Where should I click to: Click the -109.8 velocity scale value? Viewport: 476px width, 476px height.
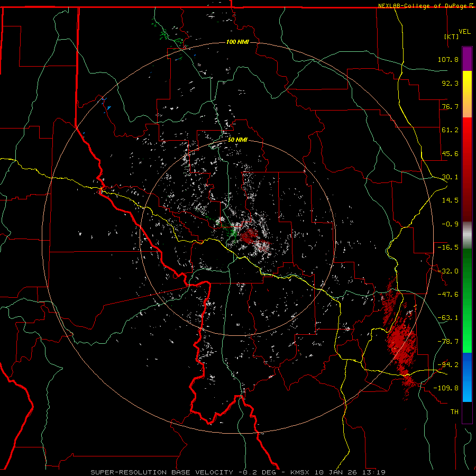pos(446,388)
